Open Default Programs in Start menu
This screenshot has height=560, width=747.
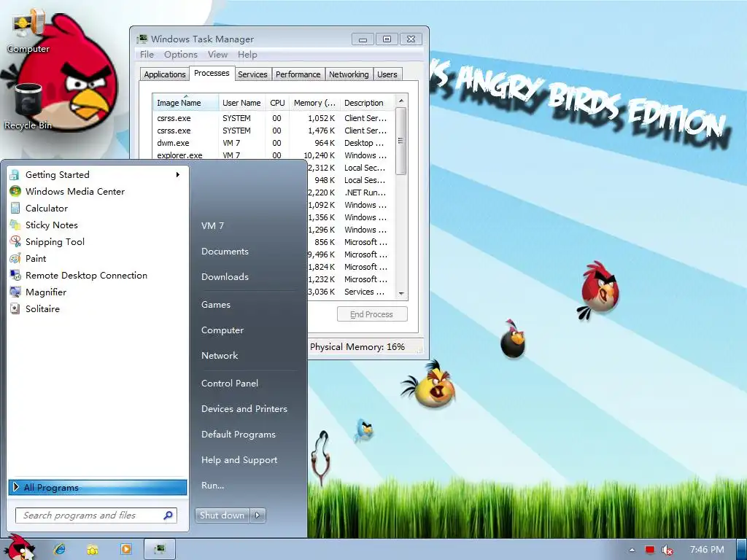239,435
